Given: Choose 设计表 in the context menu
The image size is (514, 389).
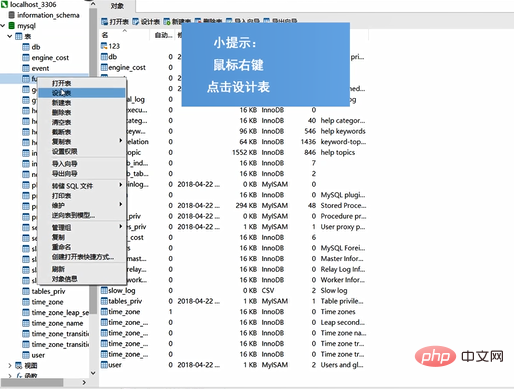Looking at the screenshot, I should pos(82,93).
